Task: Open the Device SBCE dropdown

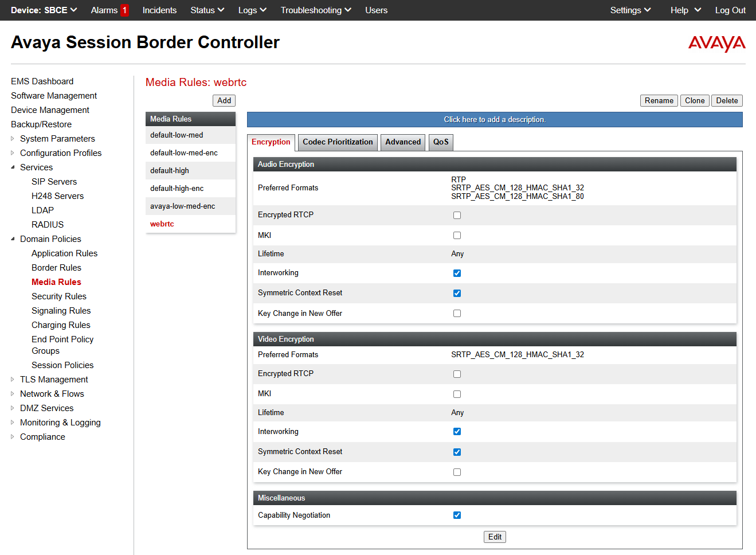Action: [x=44, y=10]
